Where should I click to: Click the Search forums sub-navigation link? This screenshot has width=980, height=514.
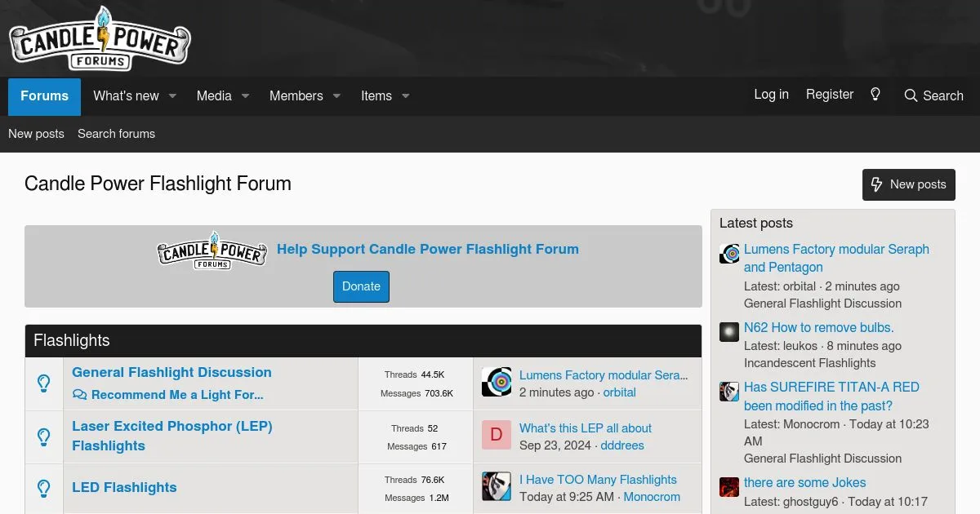[x=116, y=134]
